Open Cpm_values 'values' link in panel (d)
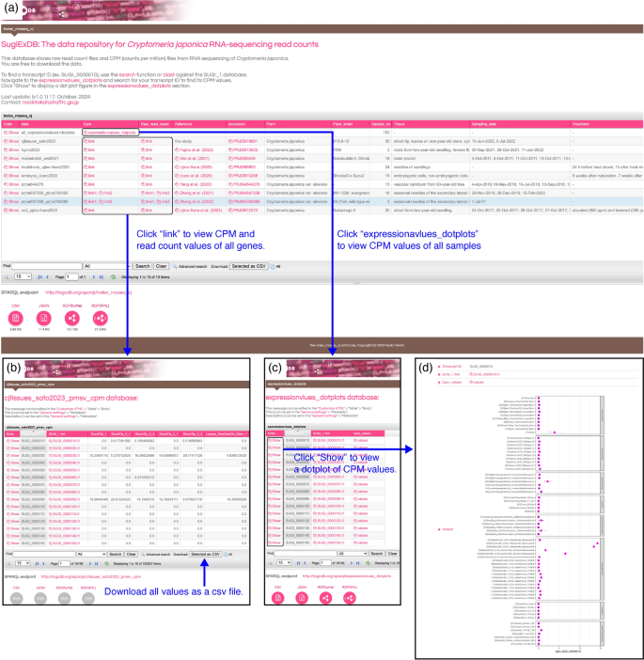 pos(477,383)
